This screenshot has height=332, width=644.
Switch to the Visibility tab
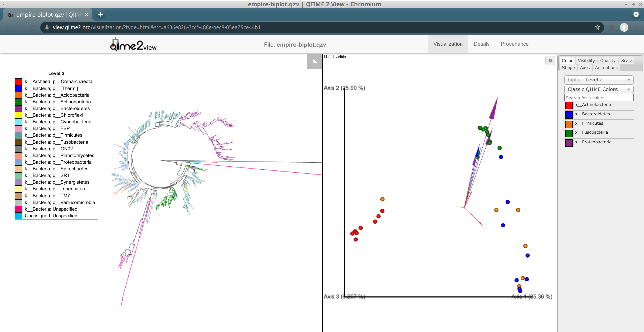[x=586, y=61]
